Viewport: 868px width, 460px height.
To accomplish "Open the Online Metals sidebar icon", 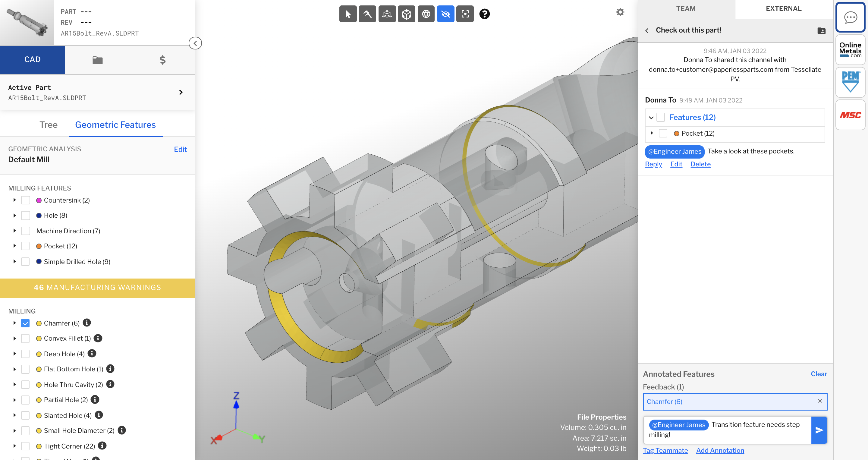I will click(x=850, y=49).
